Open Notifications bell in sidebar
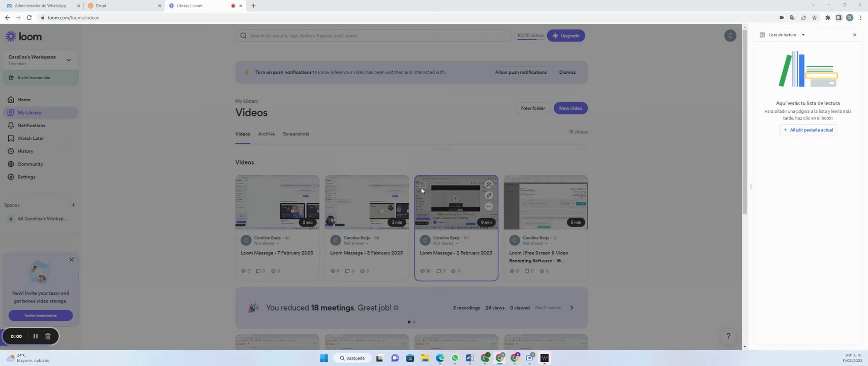Image resolution: width=868 pixels, height=366 pixels. [x=31, y=126]
